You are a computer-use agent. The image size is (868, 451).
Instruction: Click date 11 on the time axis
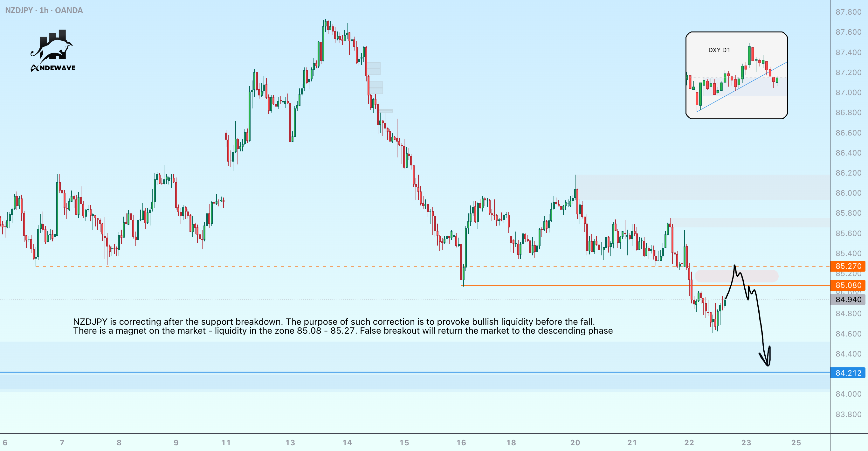click(226, 443)
